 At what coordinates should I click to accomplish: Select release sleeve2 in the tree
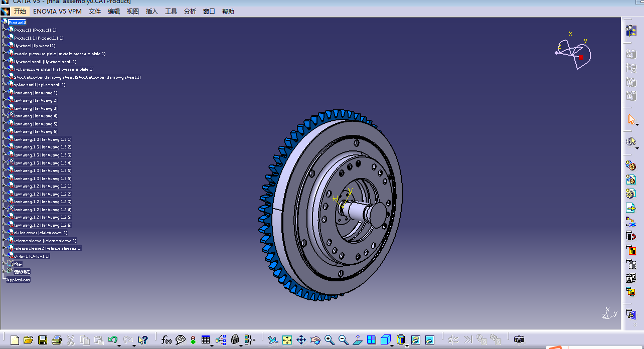[x=48, y=248]
